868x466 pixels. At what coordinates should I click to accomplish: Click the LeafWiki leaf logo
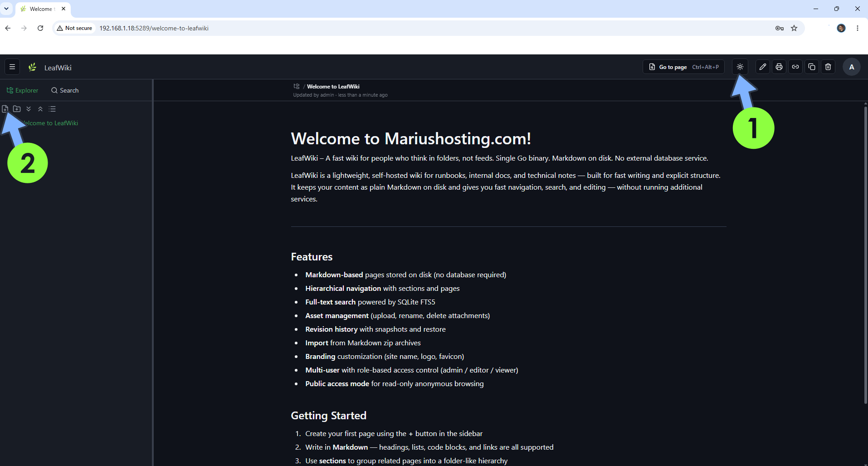pyautogui.click(x=32, y=67)
